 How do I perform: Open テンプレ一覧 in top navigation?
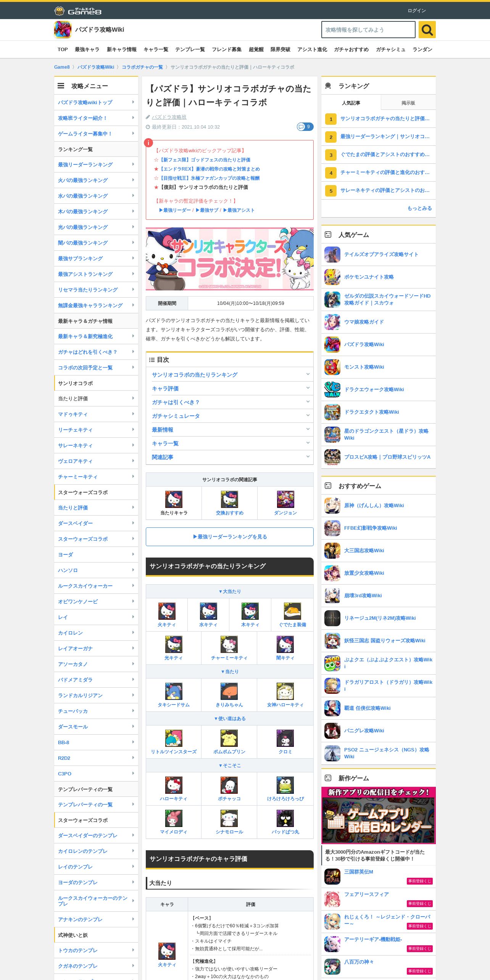tap(190, 49)
